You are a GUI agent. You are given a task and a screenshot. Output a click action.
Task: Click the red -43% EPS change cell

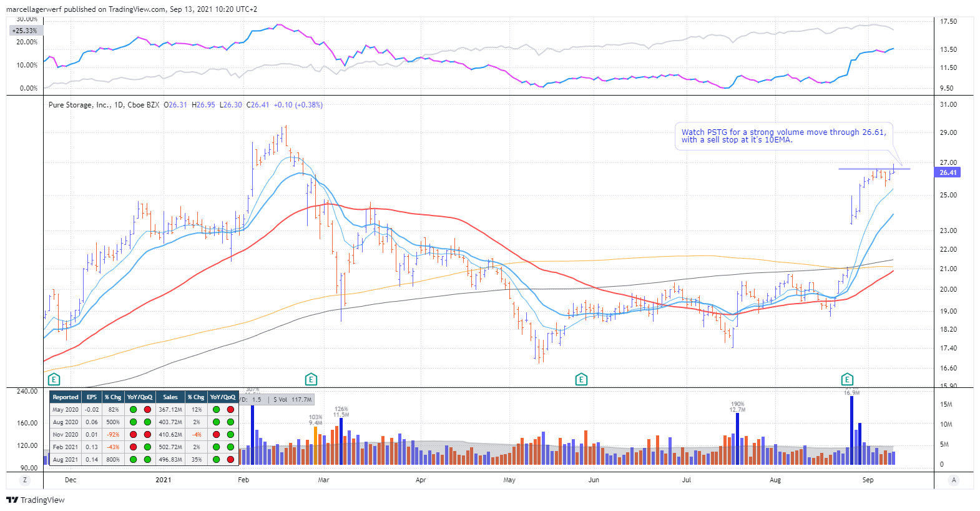pyautogui.click(x=113, y=447)
